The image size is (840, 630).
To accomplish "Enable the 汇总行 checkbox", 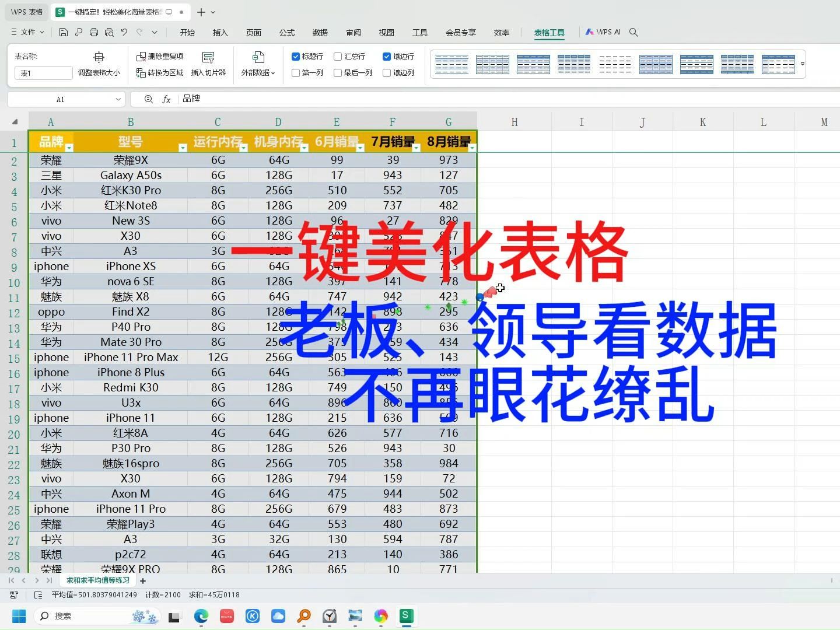I will pos(338,57).
